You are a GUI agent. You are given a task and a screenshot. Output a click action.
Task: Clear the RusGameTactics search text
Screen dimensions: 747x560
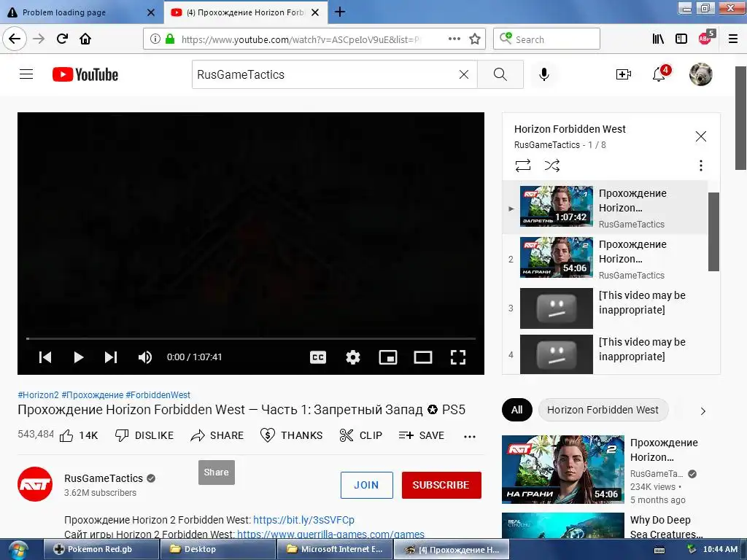463,74
